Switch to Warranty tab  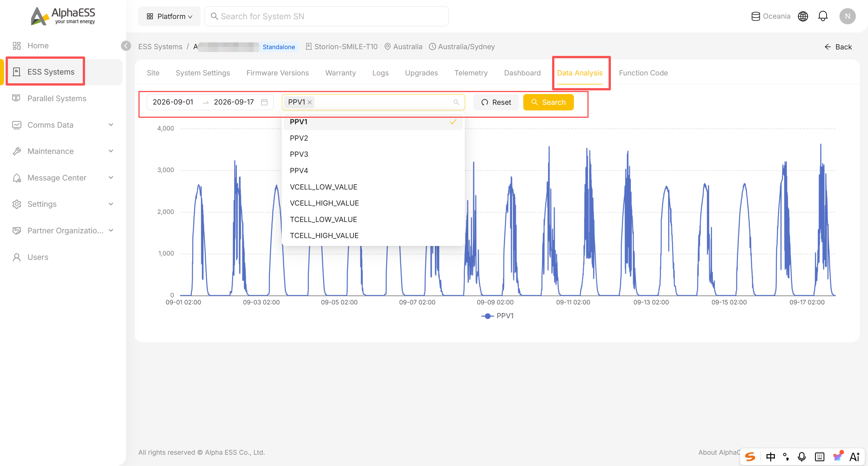(340, 73)
